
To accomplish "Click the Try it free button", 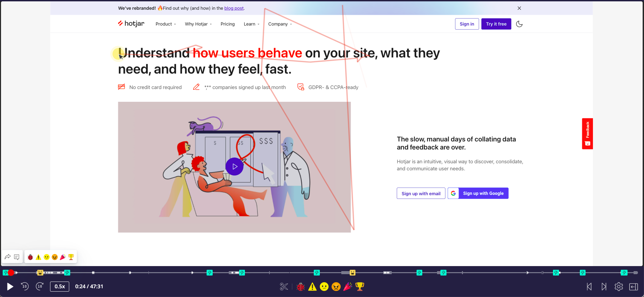I will coord(496,24).
